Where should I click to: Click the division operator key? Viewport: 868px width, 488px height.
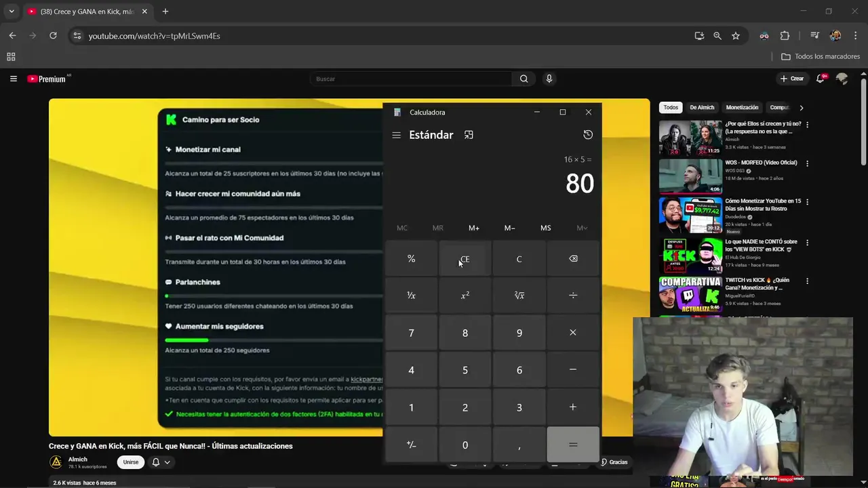pos(573,296)
